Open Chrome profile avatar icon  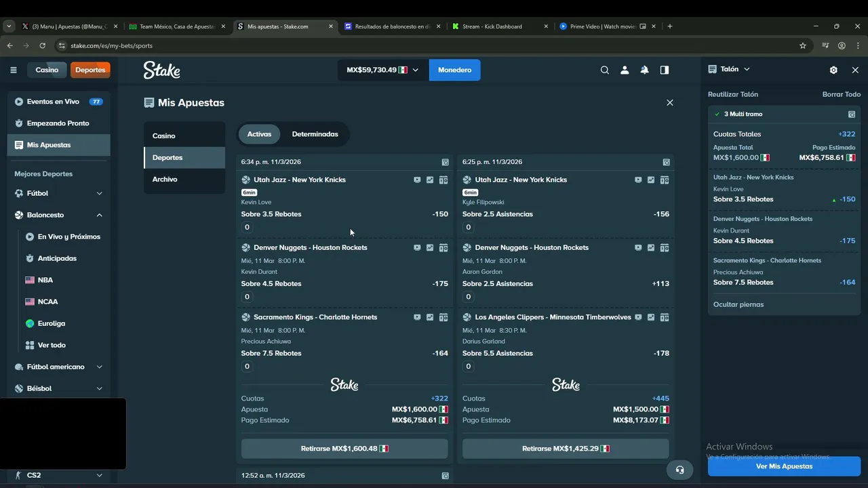[x=842, y=45]
